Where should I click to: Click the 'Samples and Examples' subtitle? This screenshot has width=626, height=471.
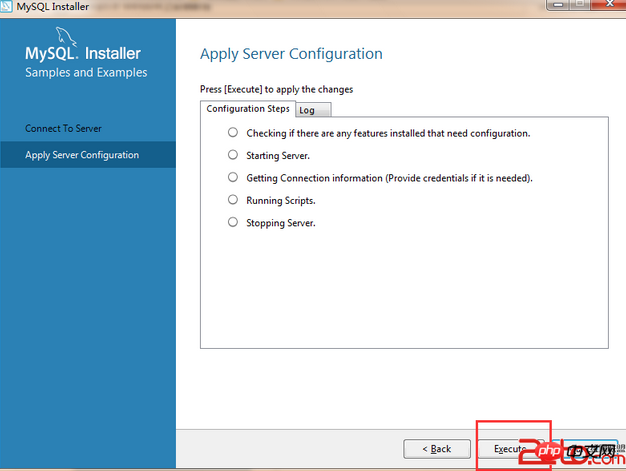point(86,73)
